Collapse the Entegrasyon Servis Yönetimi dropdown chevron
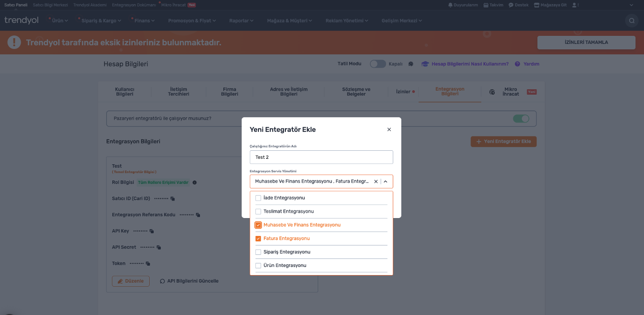Image resolution: width=644 pixels, height=315 pixels. [x=386, y=181]
